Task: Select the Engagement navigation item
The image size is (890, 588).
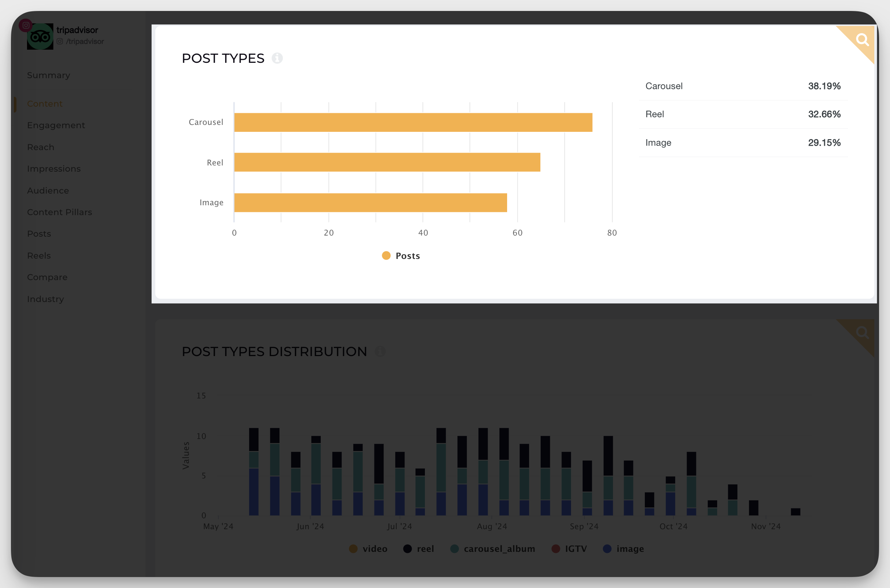Action: tap(56, 125)
